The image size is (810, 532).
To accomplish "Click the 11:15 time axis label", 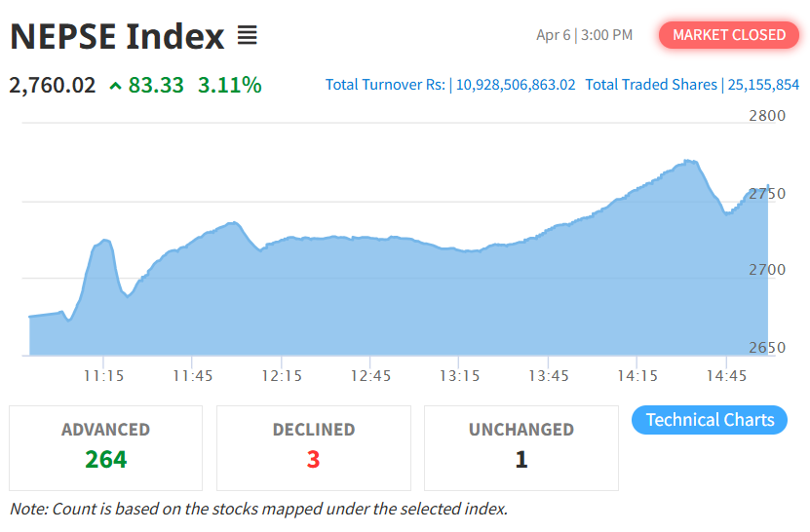I will coord(103,375).
